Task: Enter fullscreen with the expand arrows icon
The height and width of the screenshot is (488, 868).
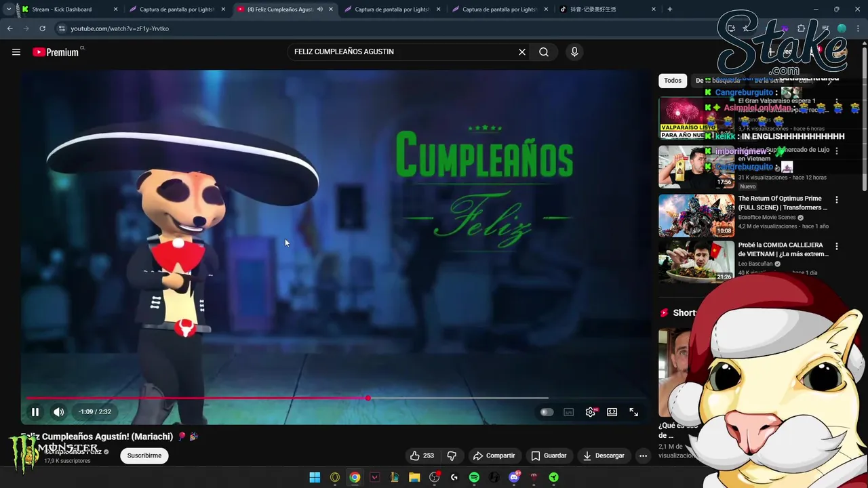Action: click(634, 412)
